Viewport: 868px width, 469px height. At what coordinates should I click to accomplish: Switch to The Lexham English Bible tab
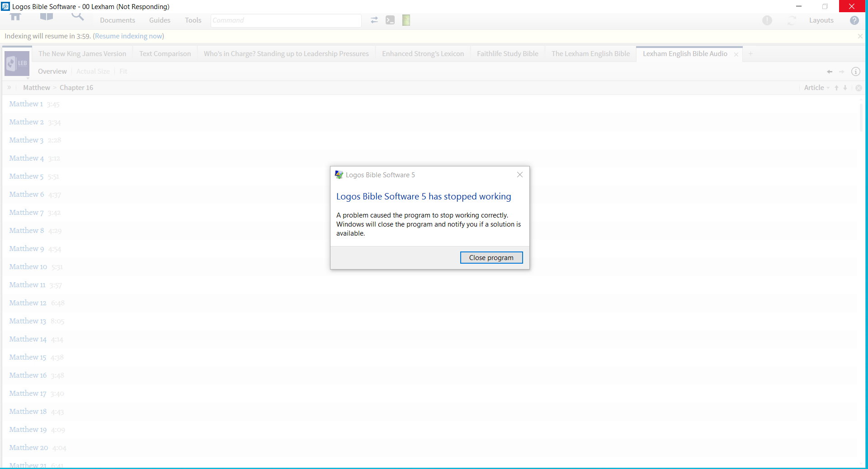[x=590, y=54]
